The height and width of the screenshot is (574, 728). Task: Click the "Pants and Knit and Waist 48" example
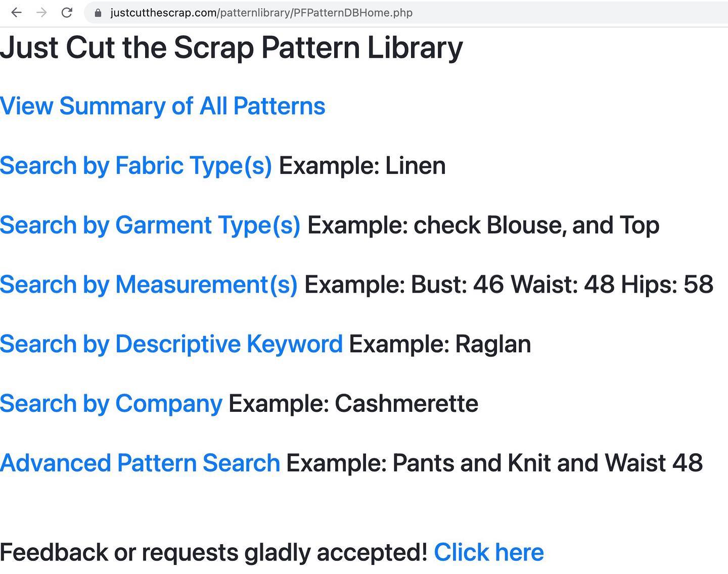(x=547, y=463)
